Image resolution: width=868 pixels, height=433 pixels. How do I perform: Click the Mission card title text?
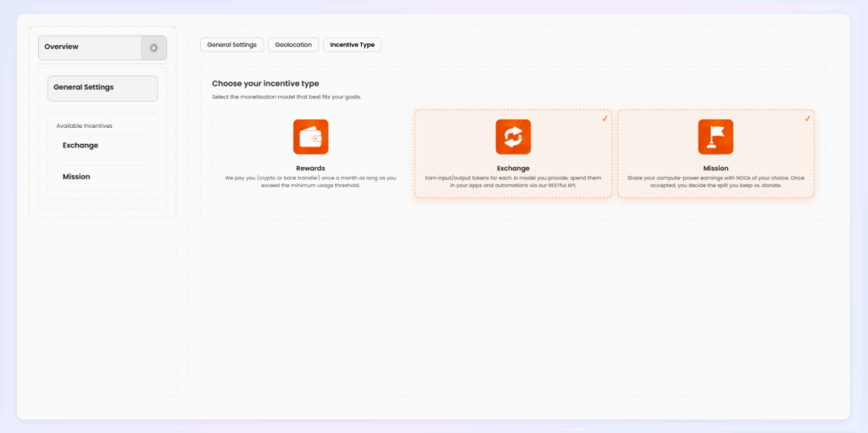tap(715, 168)
